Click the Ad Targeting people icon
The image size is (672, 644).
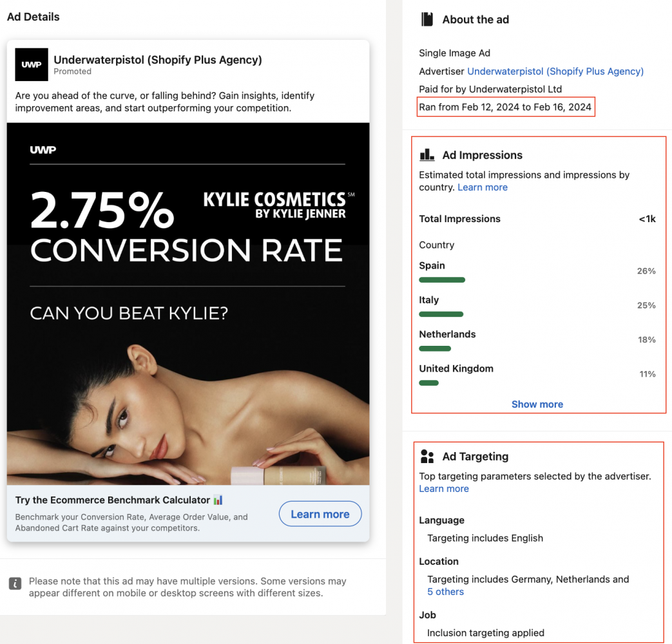point(427,457)
